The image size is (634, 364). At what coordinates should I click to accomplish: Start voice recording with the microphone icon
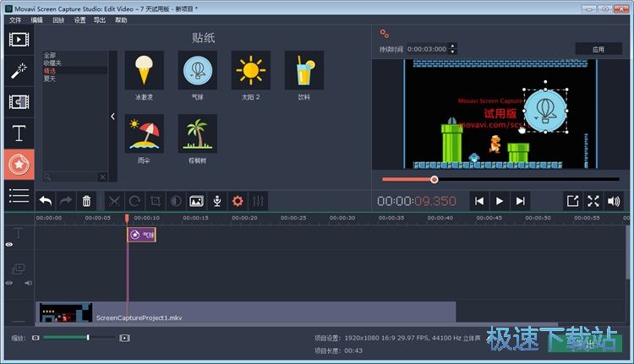(217, 201)
